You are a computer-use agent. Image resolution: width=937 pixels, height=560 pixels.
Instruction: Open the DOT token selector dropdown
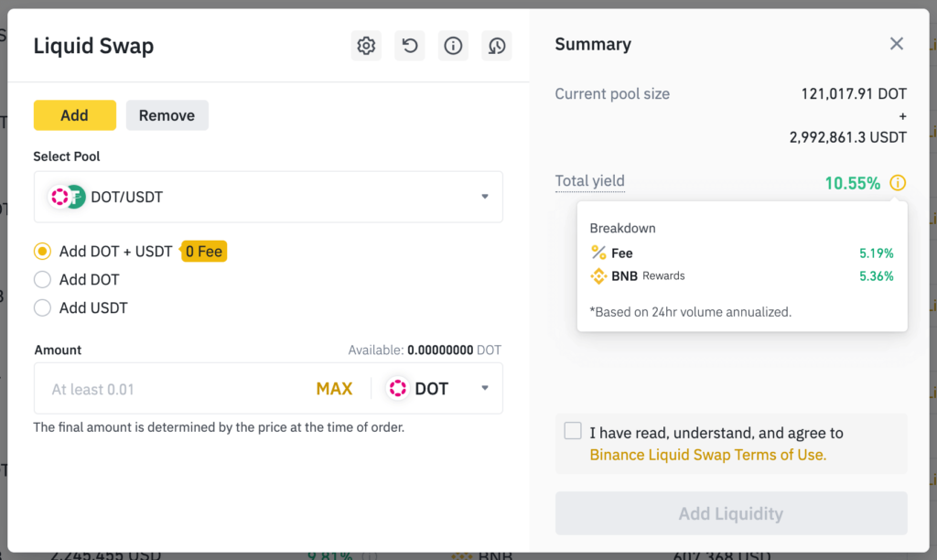[484, 388]
